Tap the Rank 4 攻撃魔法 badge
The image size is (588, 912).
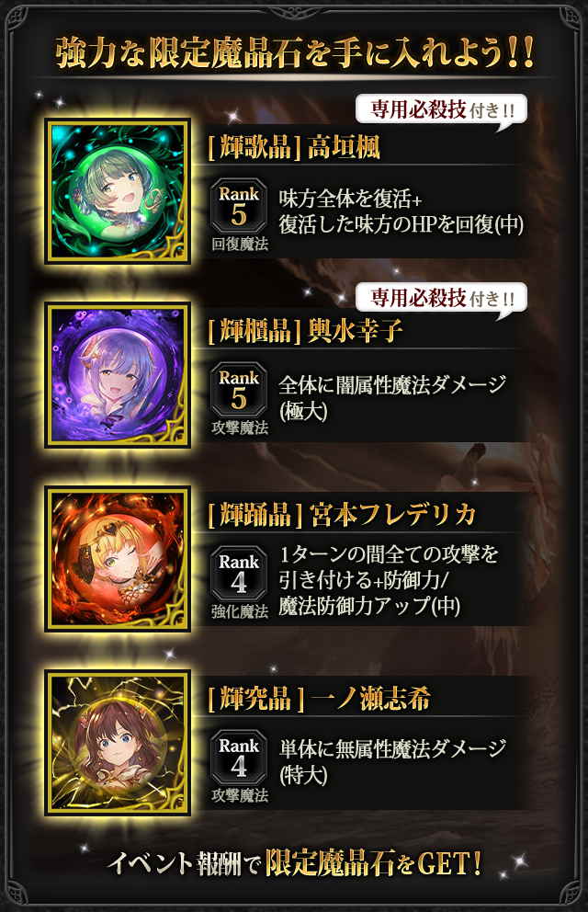click(239, 767)
